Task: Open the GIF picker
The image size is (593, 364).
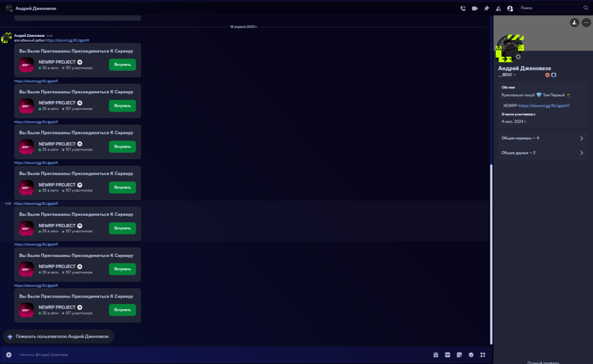Action: 447,355
